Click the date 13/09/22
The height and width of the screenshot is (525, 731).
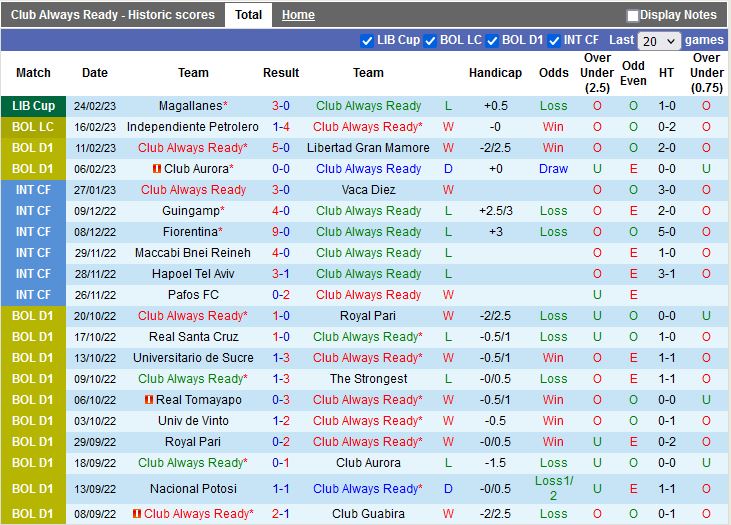(x=95, y=489)
